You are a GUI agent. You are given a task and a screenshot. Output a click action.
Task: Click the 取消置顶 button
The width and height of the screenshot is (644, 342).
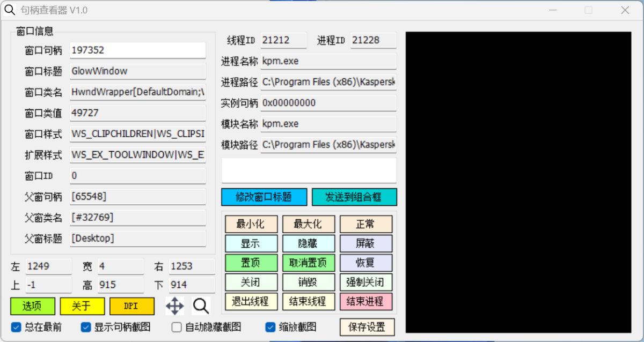(x=309, y=263)
